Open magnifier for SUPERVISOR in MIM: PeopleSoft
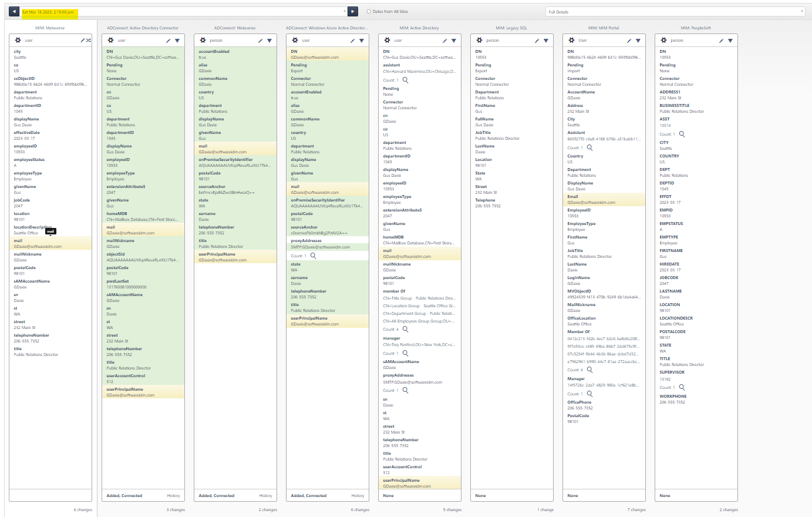The width and height of the screenshot is (812, 517). point(682,387)
